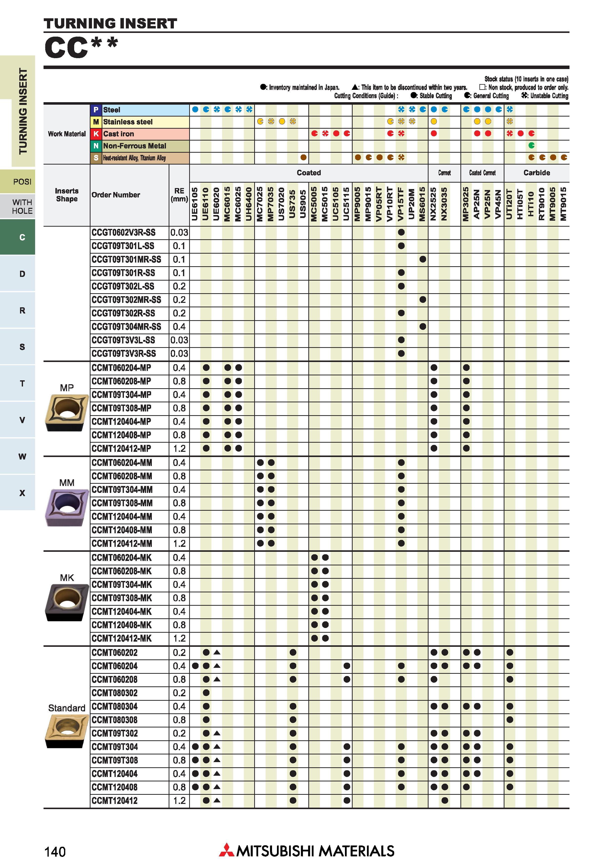Screen dimensions: 613x868
Task: Click the brown S heat-resistant alloy icon
Action: pyautogui.click(x=96, y=158)
